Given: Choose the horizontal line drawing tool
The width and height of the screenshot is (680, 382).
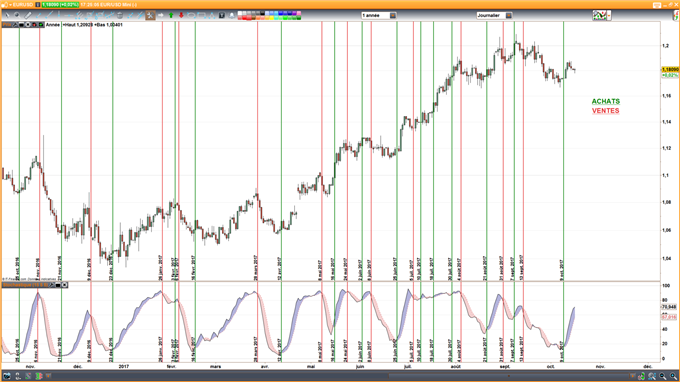Looking at the screenshot, I should [x=69, y=15].
